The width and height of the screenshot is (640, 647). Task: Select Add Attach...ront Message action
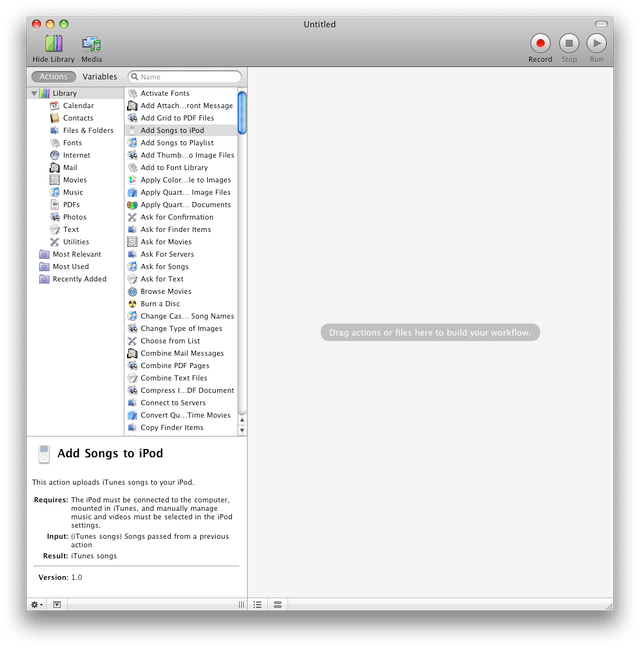pyautogui.click(x=181, y=106)
